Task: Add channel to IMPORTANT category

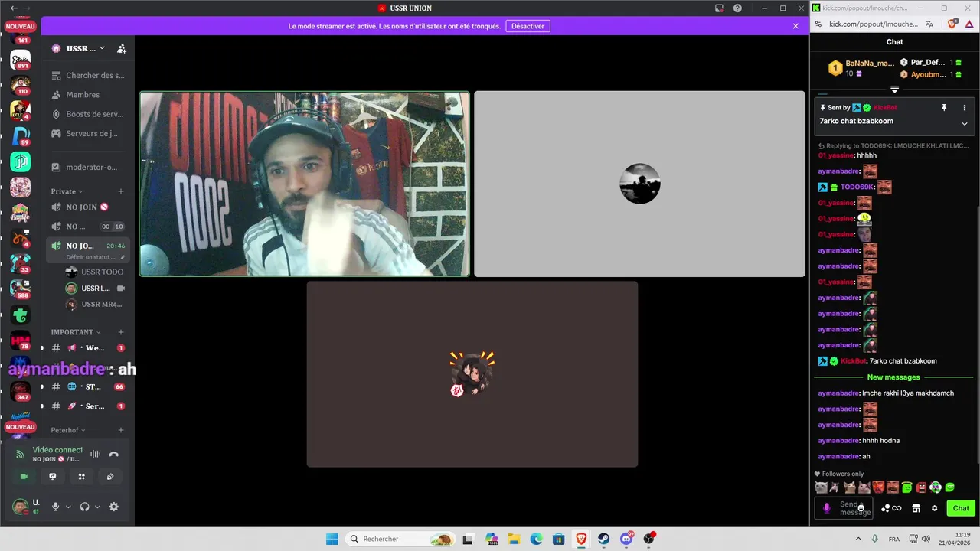Action: [x=121, y=332]
